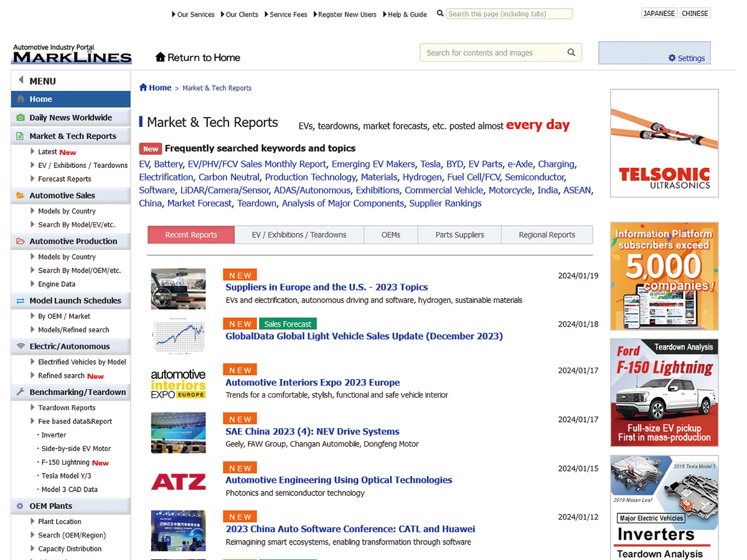This screenshot has height=560, width=747.
Task: Open Register New Users menu
Action: click(x=345, y=14)
